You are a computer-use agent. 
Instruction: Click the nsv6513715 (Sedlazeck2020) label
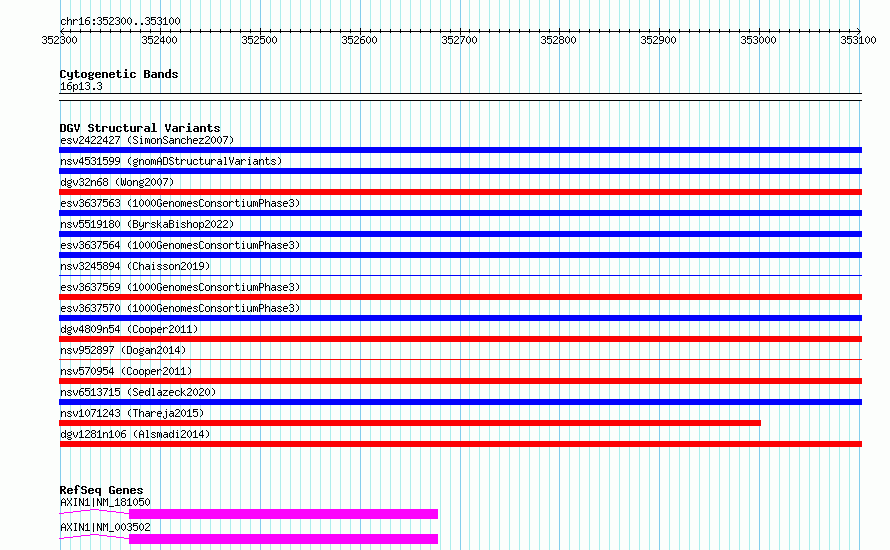(x=138, y=392)
